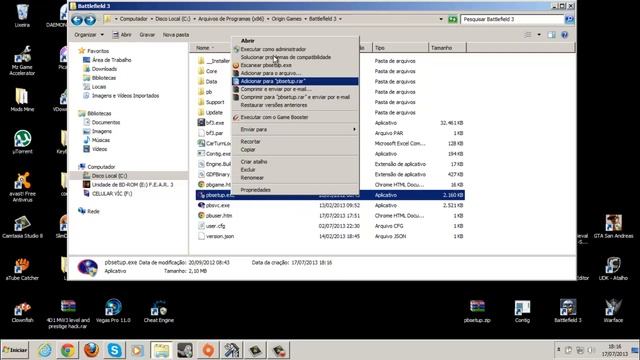Image resolution: width=640 pixels, height=360 pixels.
Task: Open Google Chrome from the taskbar
Action: 68,350
